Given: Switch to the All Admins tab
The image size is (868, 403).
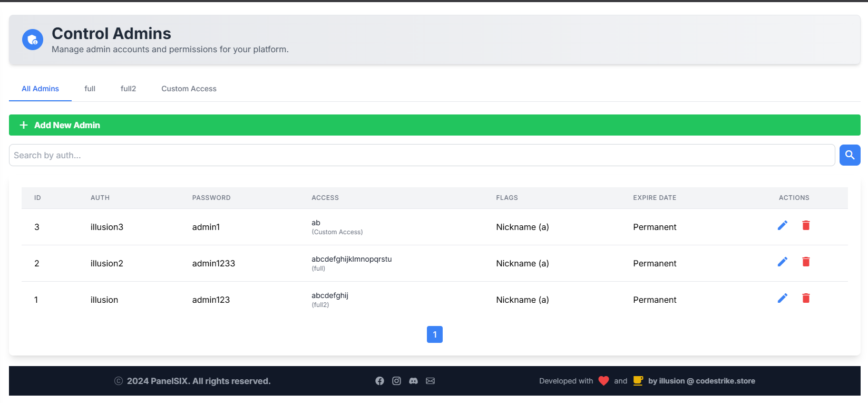Looking at the screenshot, I should click(40, 89).
